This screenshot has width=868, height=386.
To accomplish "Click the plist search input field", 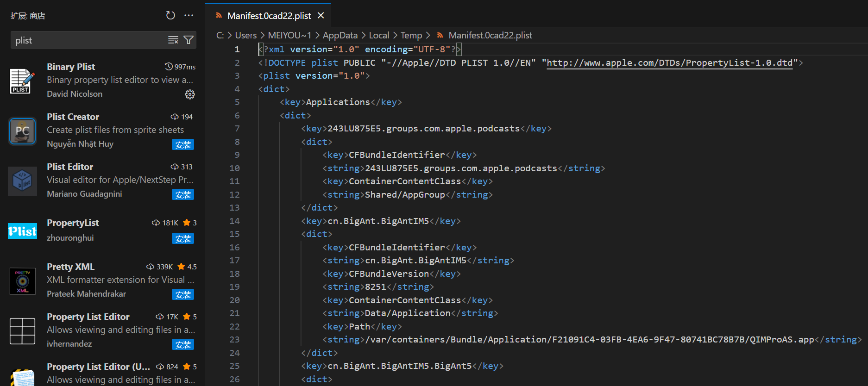I will click(x=88, y=40).
